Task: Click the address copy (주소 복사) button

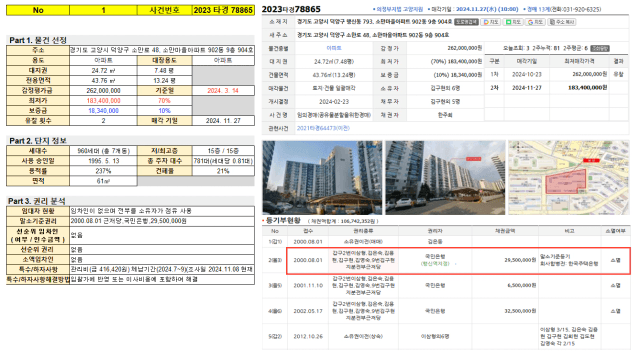Action: [x=562, y=22]
